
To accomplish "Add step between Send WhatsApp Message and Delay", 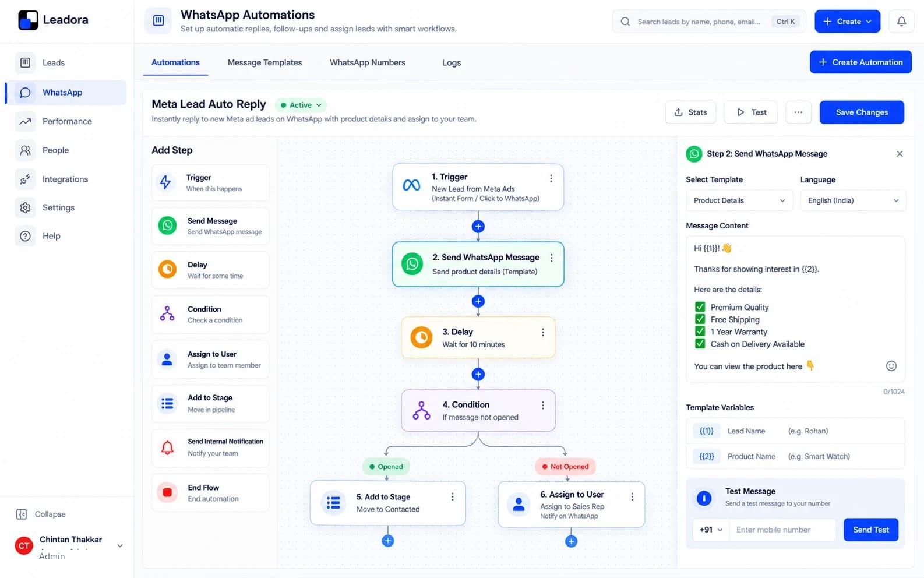I will pos(478,301).
